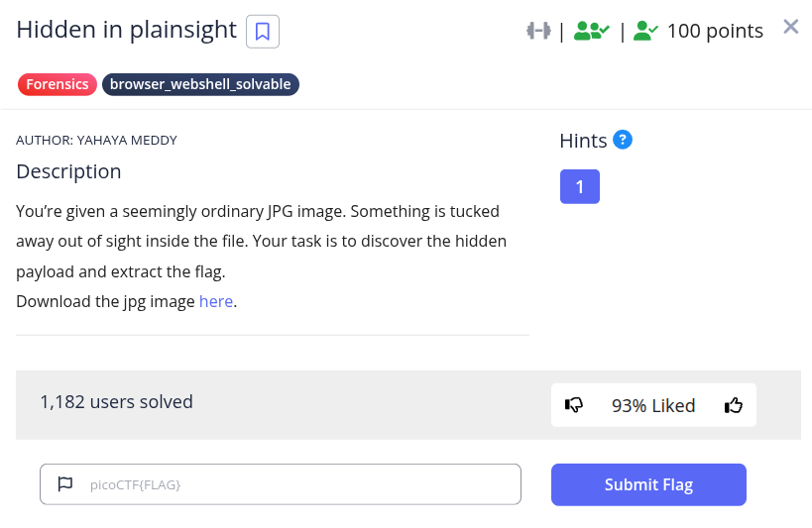Bookmark the Hidden in plainsight challenge

[263, 32]
